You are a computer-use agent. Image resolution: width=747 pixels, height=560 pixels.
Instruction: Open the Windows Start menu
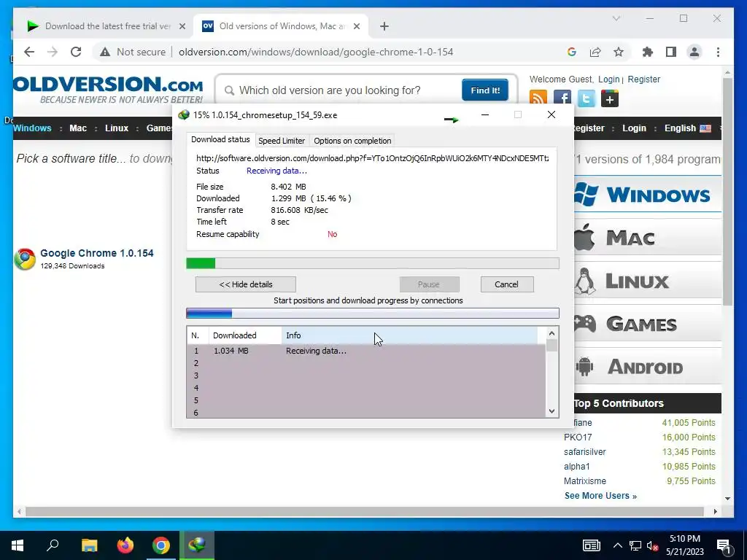coord(18,545)
